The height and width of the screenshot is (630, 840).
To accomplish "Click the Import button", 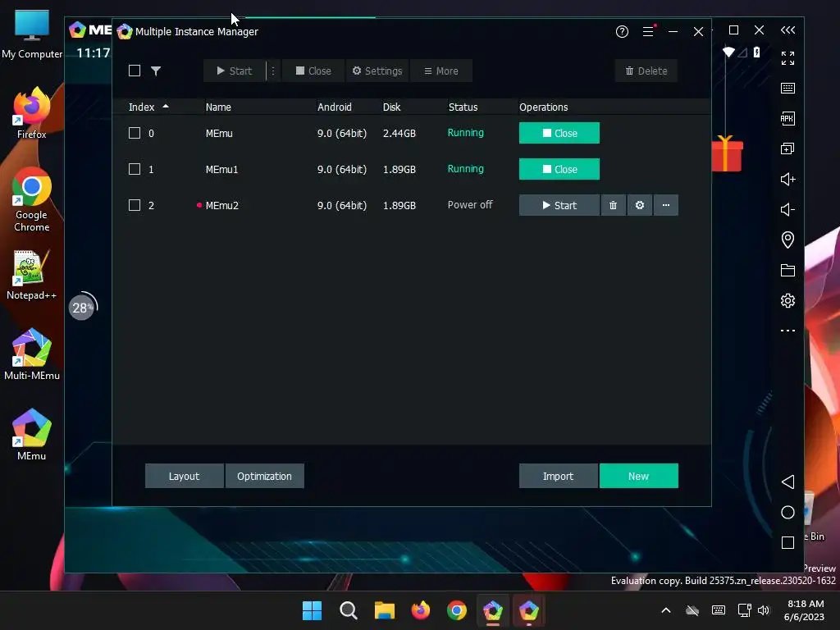I will point(558,476).
